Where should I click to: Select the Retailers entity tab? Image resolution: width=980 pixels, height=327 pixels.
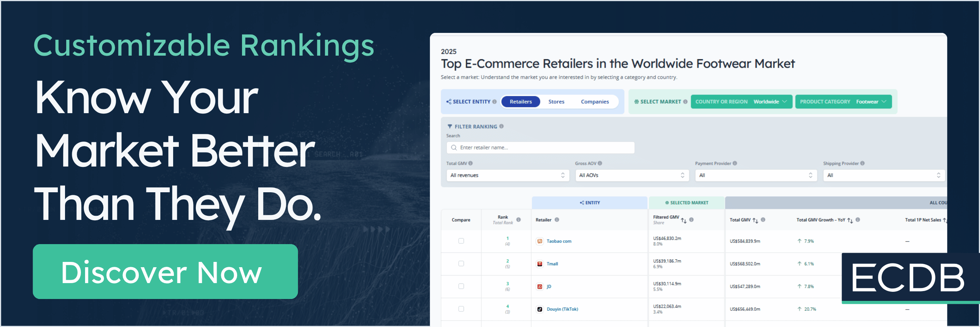520,102
